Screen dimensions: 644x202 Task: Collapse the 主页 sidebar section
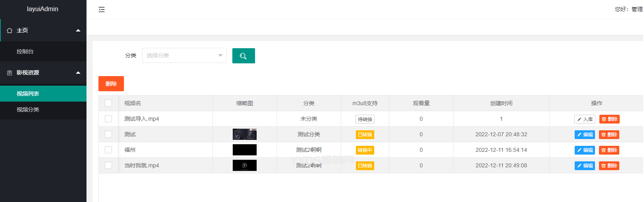click(78, 30)
